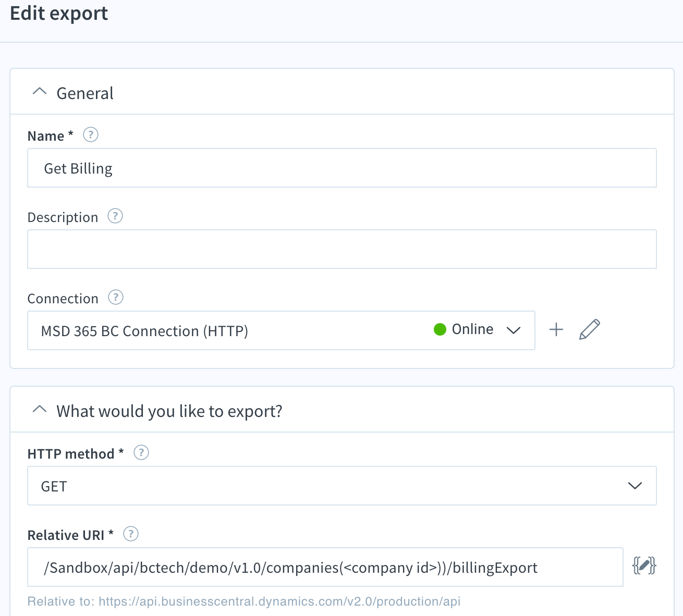683x616 pixels.
Task: Select the What would you like to export title
Action: (x=169, y=411)
